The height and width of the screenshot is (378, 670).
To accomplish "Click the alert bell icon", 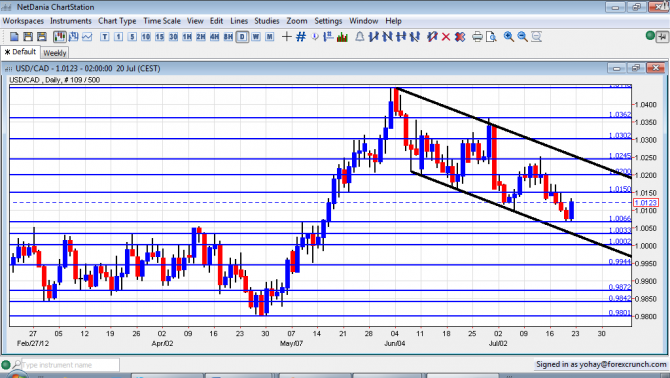I will point(360,37).
